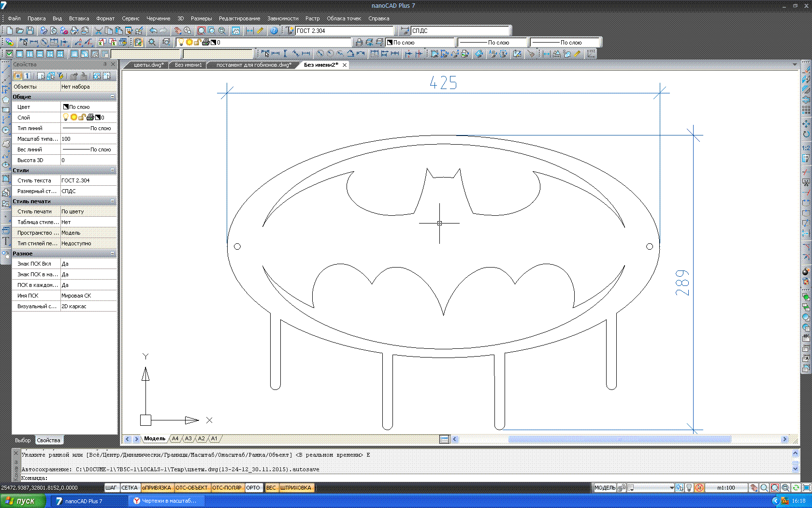Switch to постамент для гобионов.dwg* tab
Viewport: 812px width, 508px height.
(x=254, y=65)
